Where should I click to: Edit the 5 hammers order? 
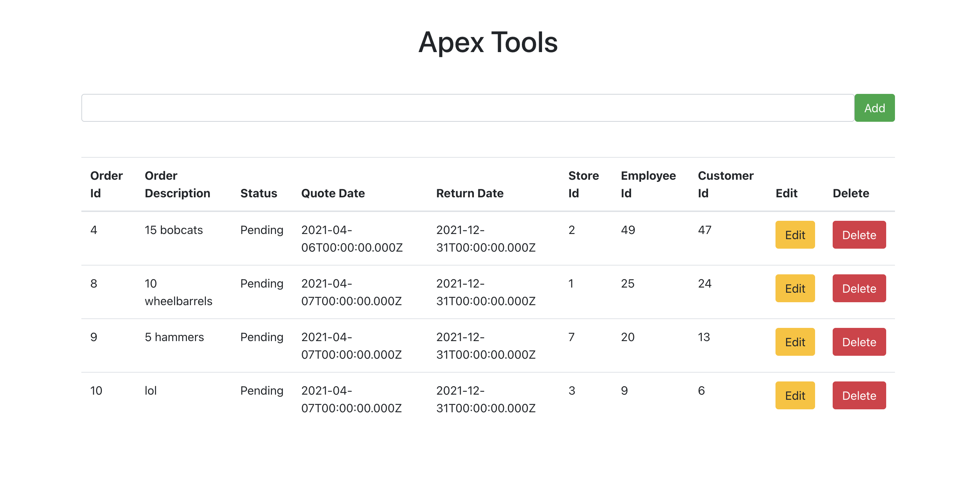pos(795,341)
